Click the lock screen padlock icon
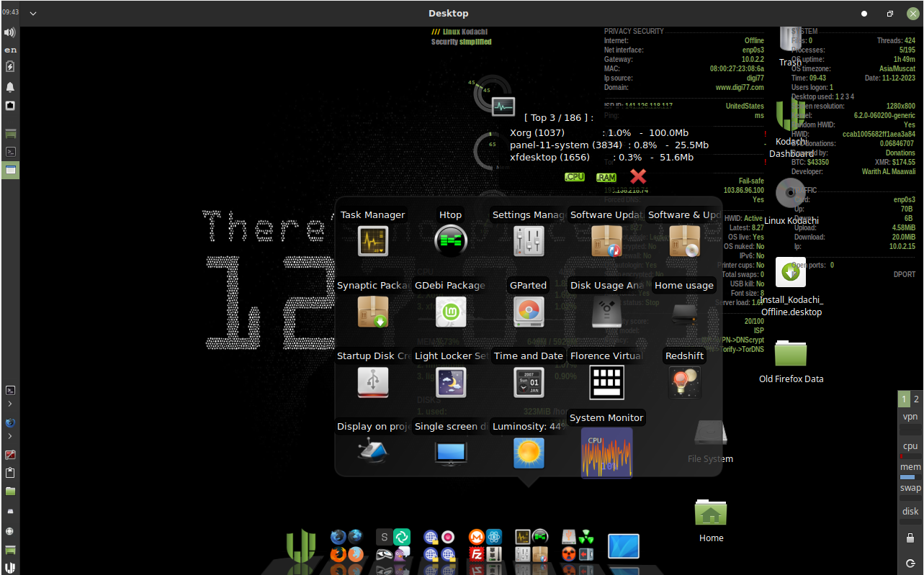Screen dimensions: 924x575 coord(910,538)
